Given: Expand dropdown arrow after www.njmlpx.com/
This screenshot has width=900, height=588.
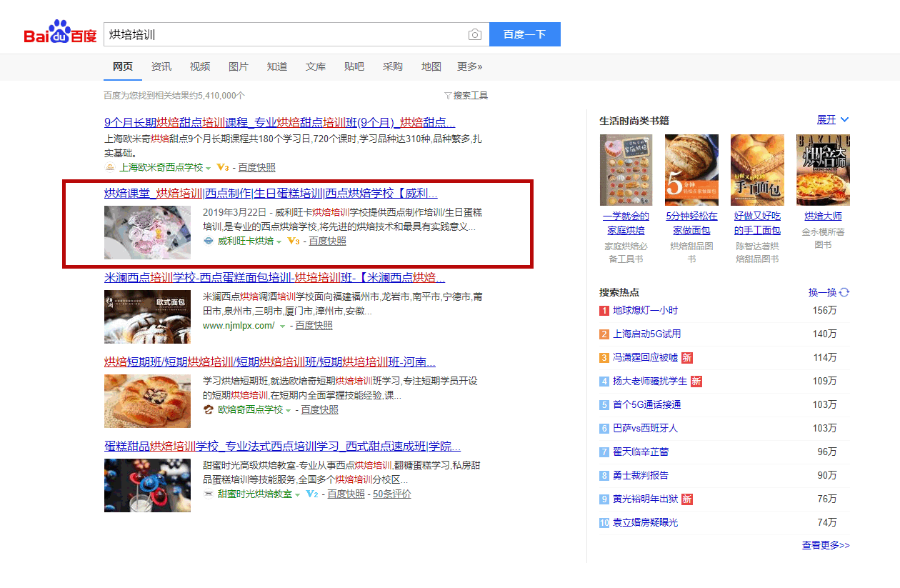Looking at the screenshot, I should click(x=282, y=327).
